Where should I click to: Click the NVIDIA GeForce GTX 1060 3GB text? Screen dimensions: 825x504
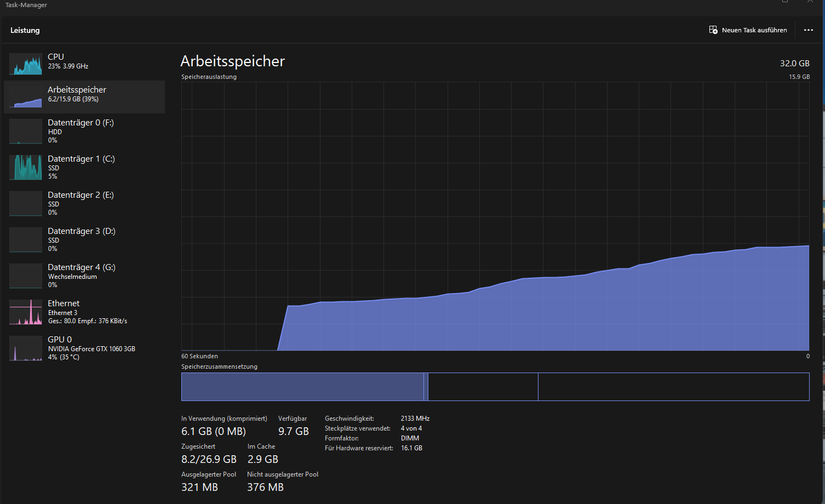[91, 349]
